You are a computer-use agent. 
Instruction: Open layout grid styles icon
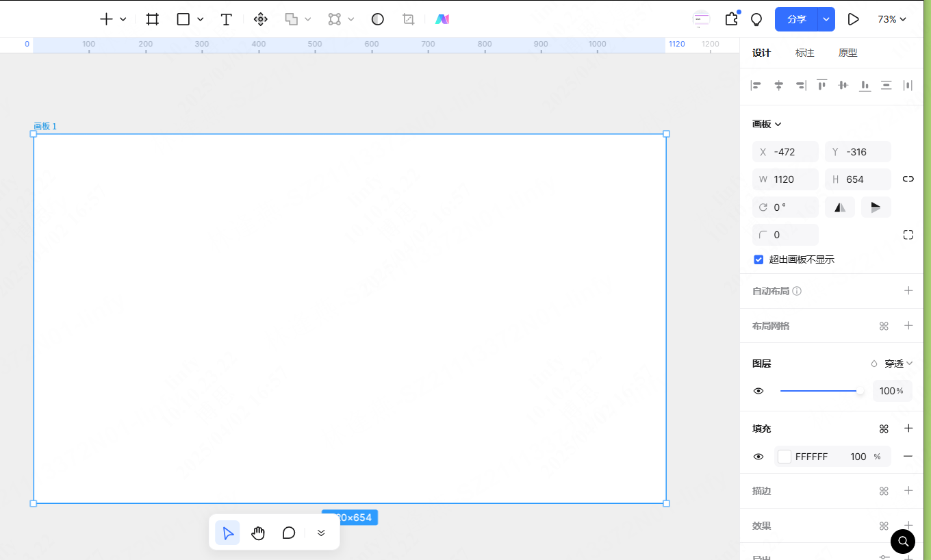(884, 326)
